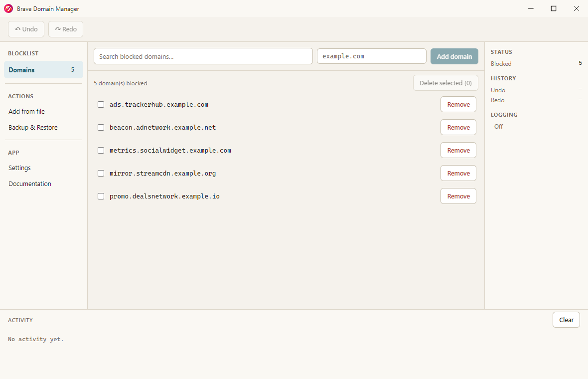
Task: Click the Brave Domain Manager title text
Action: 48,9
